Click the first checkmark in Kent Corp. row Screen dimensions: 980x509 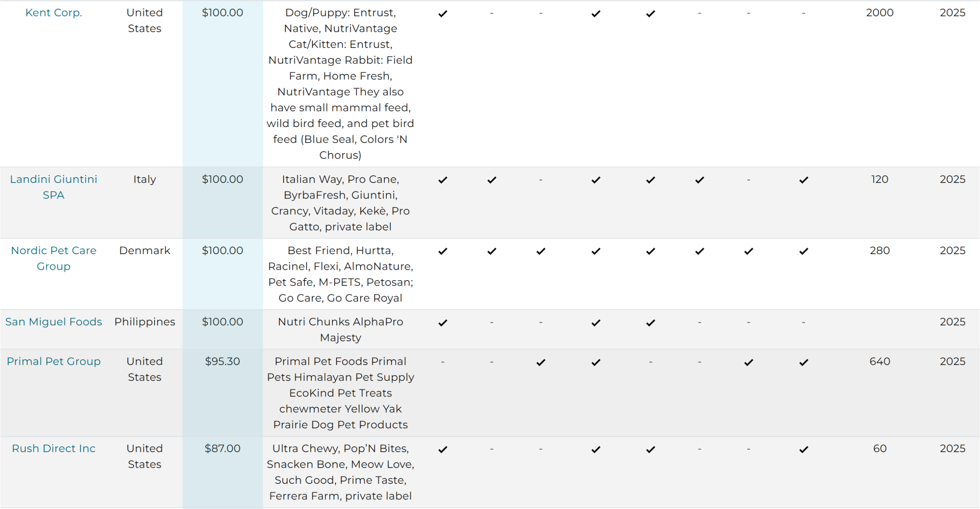pyautogui.click(x=443, y=14)
